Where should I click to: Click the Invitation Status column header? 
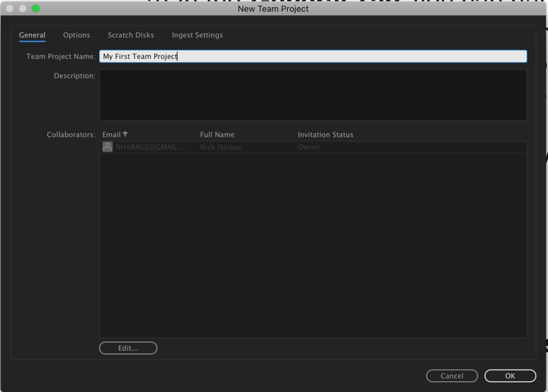tap(325, 134)
